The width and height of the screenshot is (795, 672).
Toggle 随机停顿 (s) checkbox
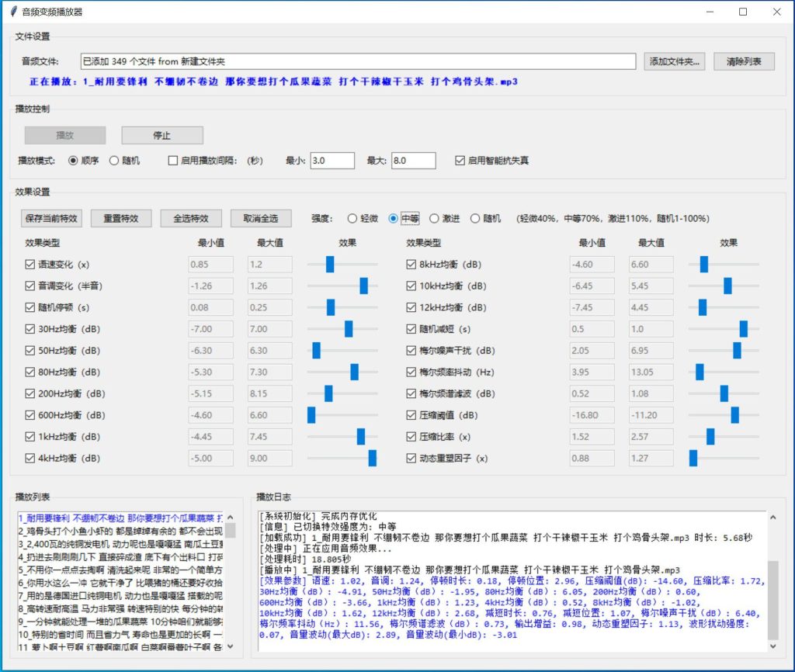point(30,307)
